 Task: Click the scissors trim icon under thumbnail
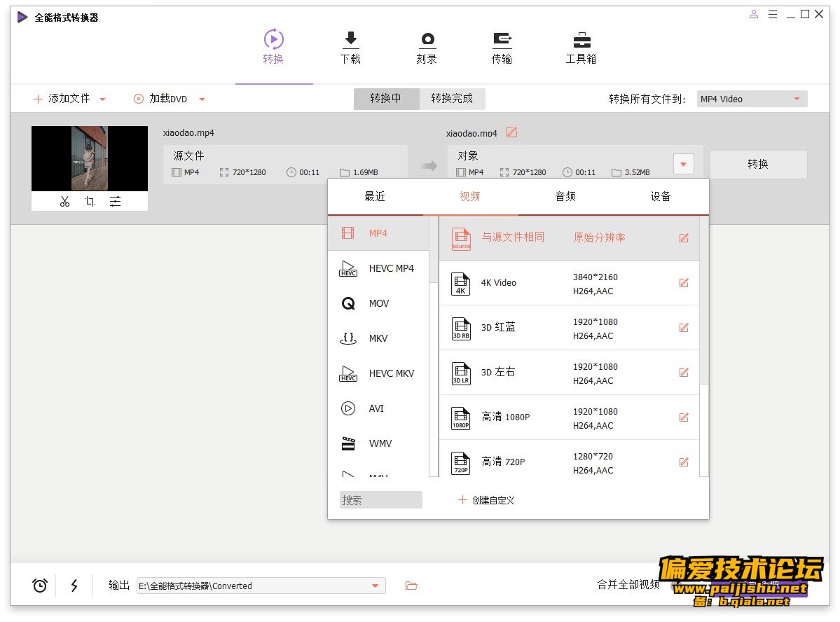tap(65, 202)
